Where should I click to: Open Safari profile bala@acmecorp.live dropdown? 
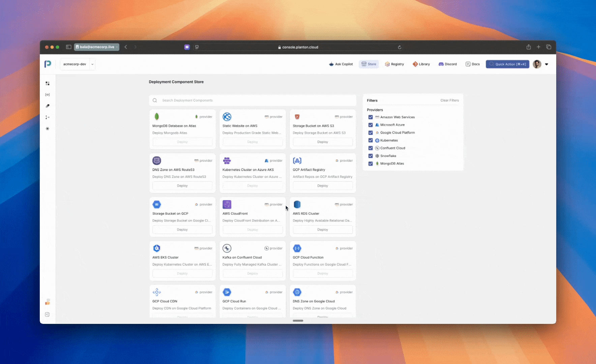97,47
